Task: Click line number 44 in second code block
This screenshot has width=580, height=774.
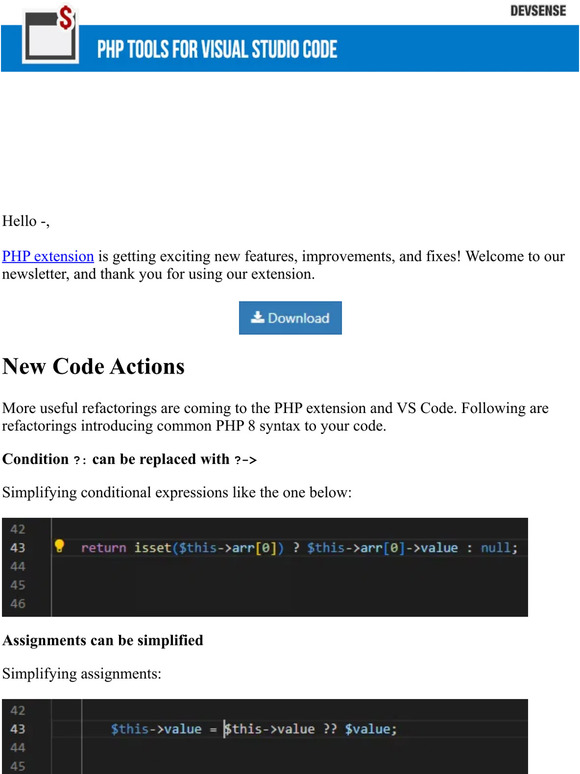Action: click(18, 748)
